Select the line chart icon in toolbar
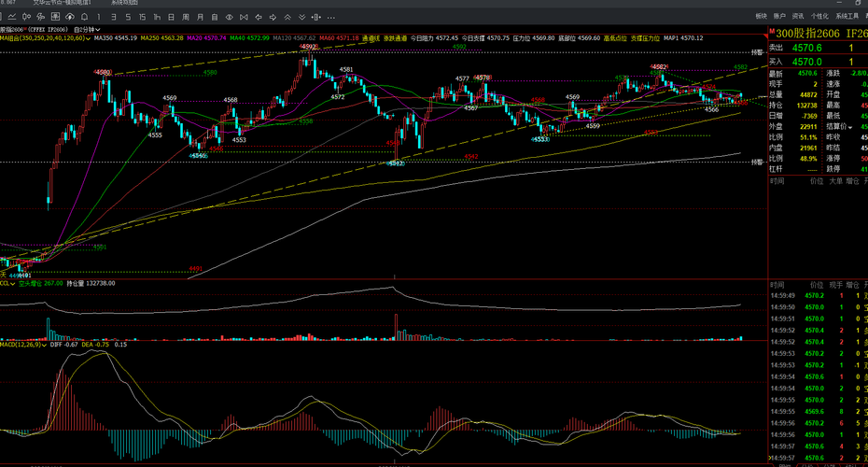 [11, 17]
